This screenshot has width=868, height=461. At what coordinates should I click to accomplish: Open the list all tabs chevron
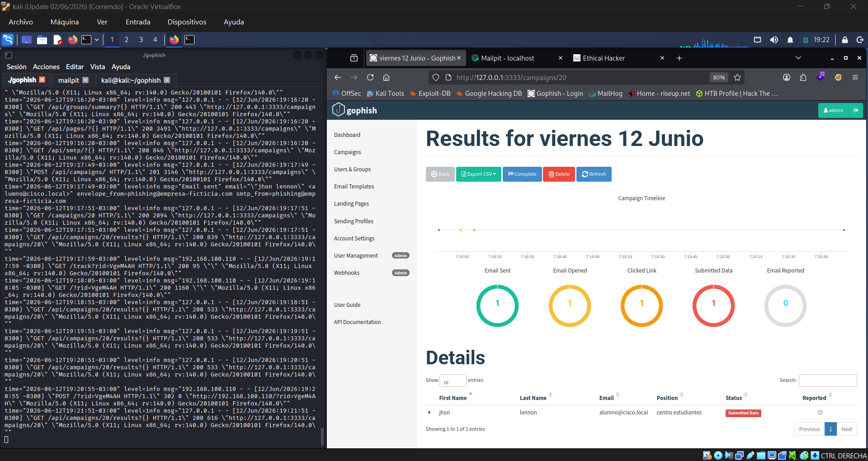(x=798, y=58)
